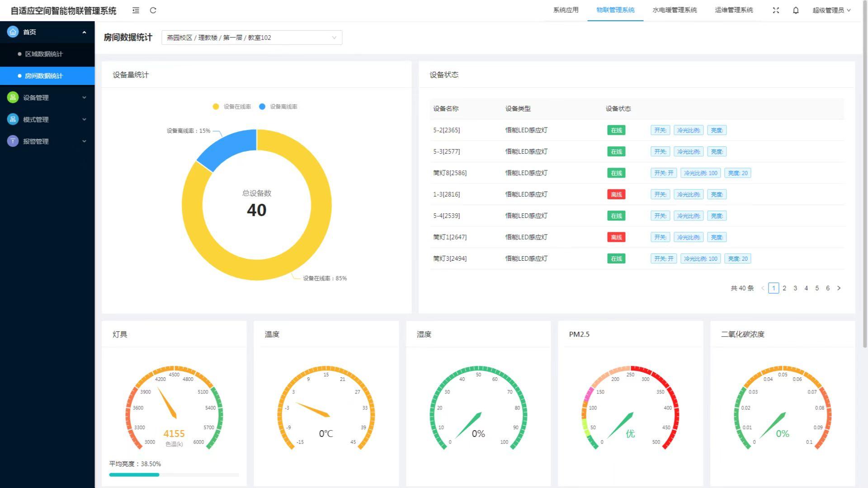Go to page 3 of the device table
The image size is (868, 488).
[x=795, y=288]
